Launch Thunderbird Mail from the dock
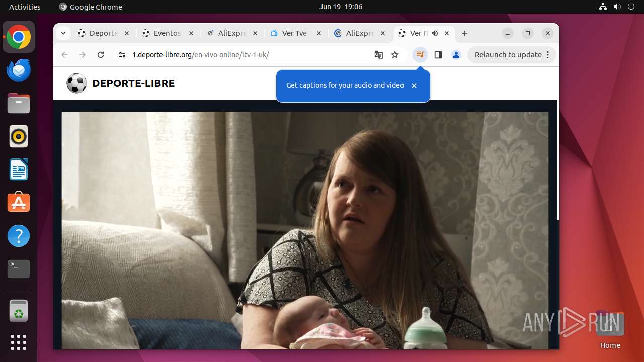644x362 pixels. pos(19,70)
